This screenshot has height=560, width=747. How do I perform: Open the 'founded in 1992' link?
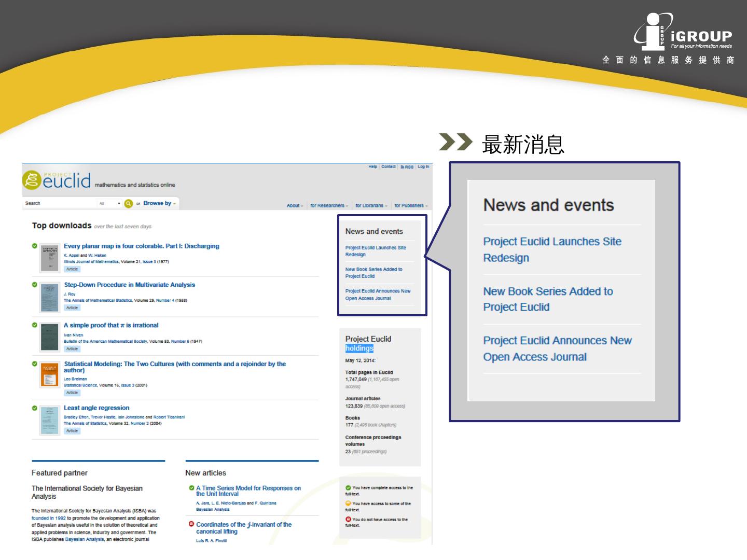[49, 518]
